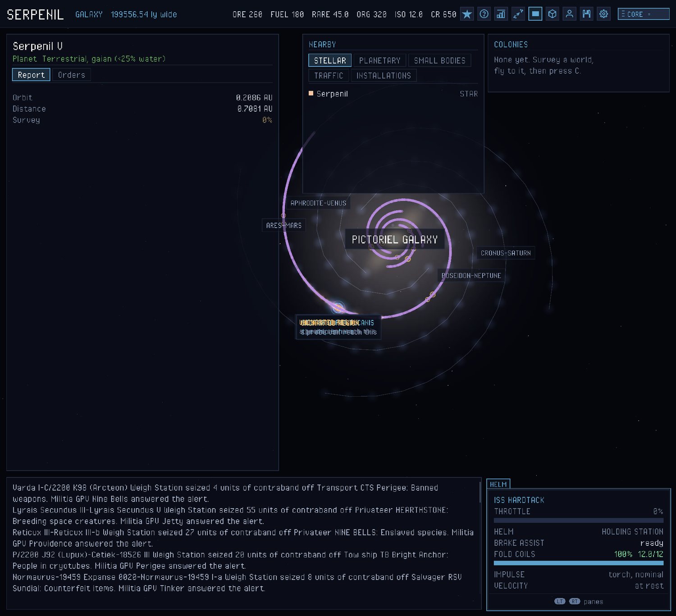Viewport: 676px width, 616px height.
Task: Click the CRONUS-SATURN map label
Action: [506, 253]
